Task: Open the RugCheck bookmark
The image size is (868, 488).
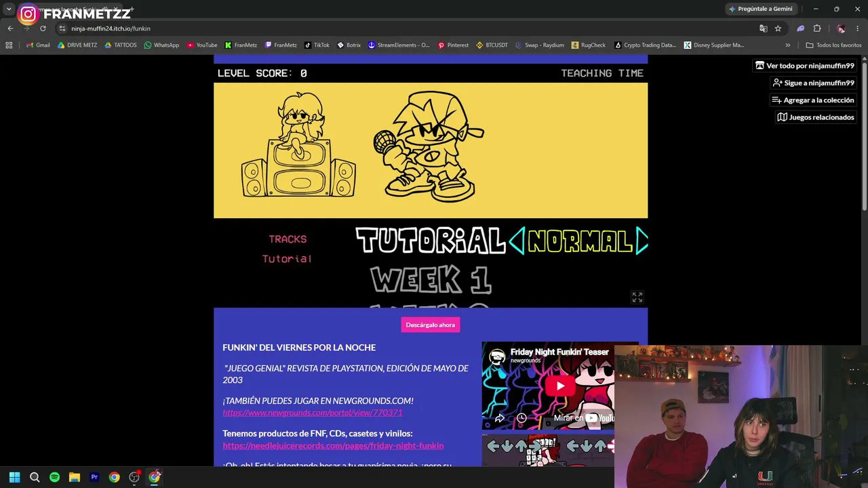Action: [589, 45]
